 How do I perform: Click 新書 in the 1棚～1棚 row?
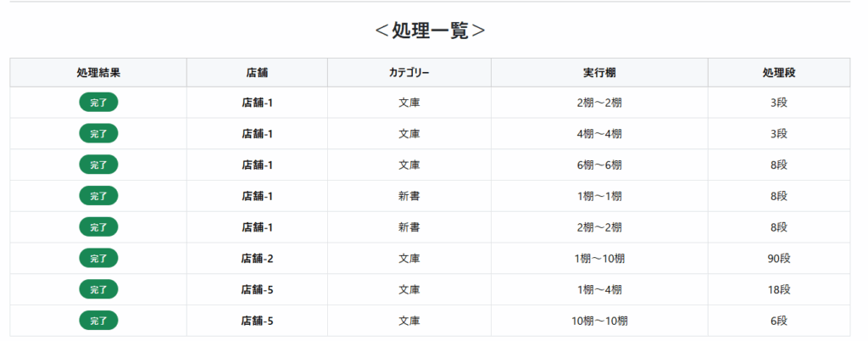click(409, 196)
